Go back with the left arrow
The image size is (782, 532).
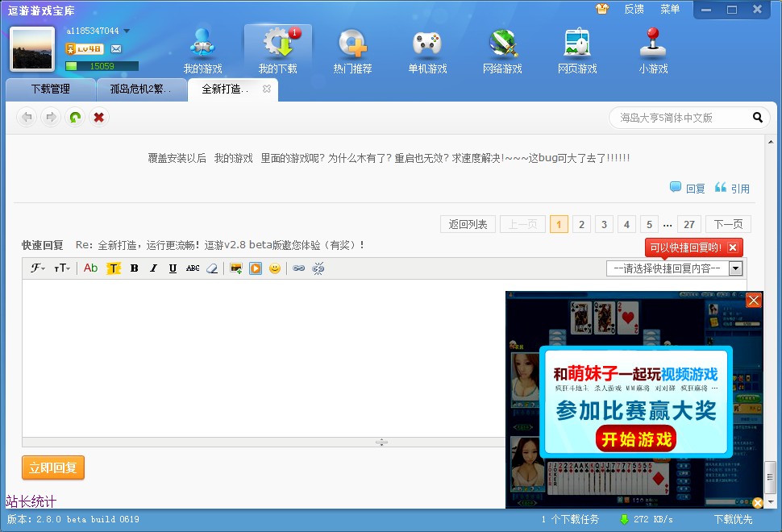click(x=27, y=117)
